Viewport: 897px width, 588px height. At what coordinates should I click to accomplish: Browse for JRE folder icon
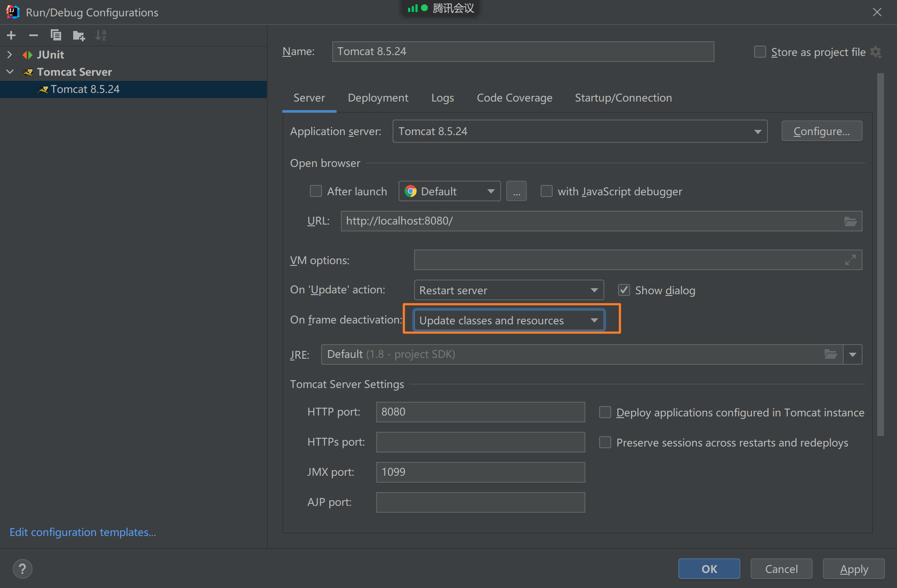click(x=831, y=354)
